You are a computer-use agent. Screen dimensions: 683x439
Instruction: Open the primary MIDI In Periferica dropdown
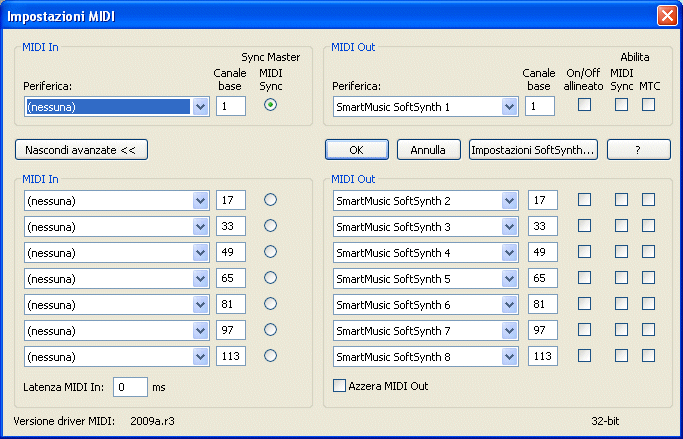pos(117,107)
